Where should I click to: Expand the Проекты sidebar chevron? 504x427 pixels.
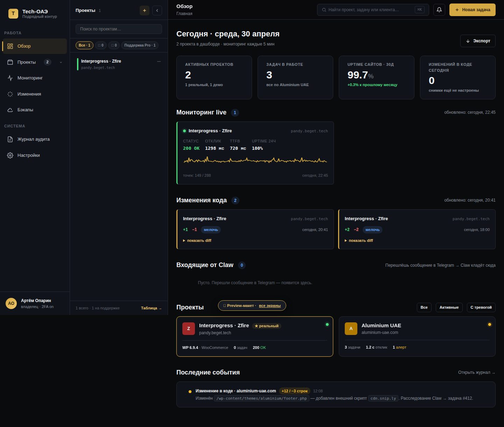click(x=61, y=62)
